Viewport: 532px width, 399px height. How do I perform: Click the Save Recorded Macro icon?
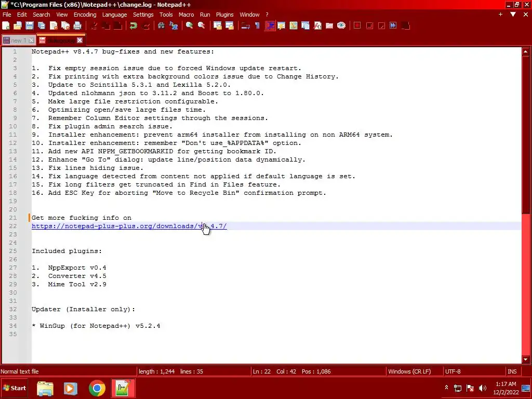405,25
